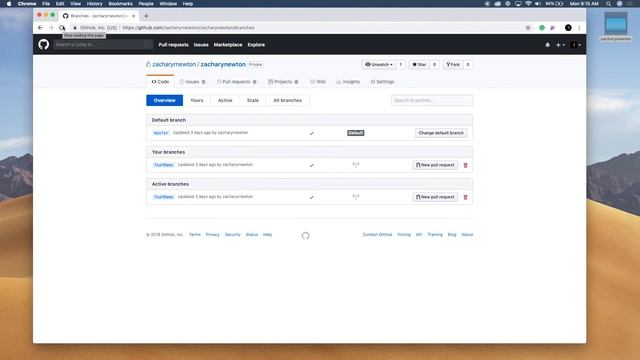The image size is (640, 360).
Task: Click the green extension icon in Chrome toolbar
Action: (542, 28)
